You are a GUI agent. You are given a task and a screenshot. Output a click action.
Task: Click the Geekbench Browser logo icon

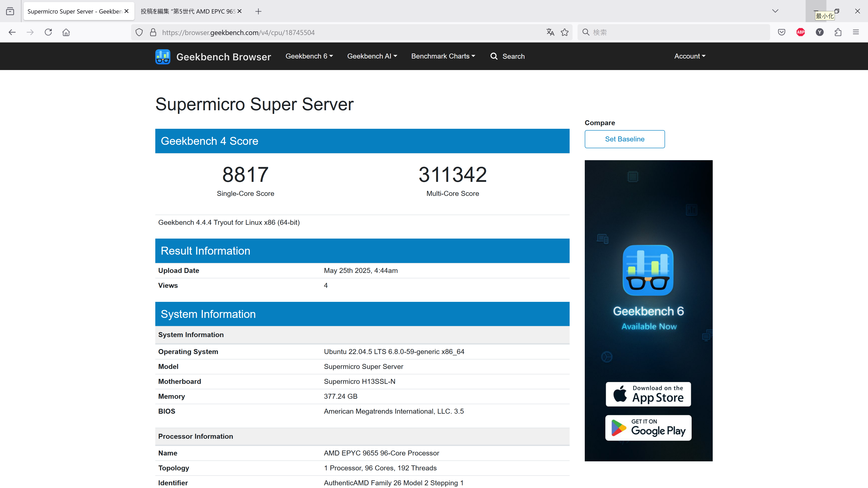163,56
